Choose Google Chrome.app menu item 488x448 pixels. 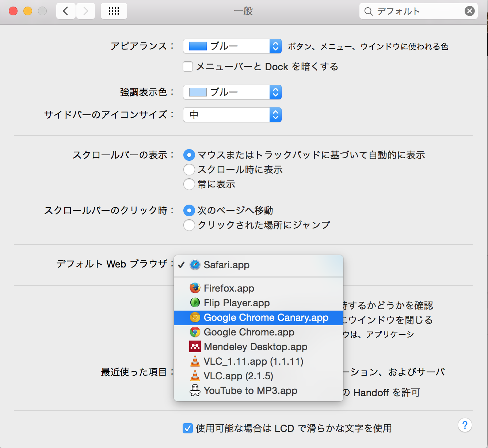click(259, 332)
